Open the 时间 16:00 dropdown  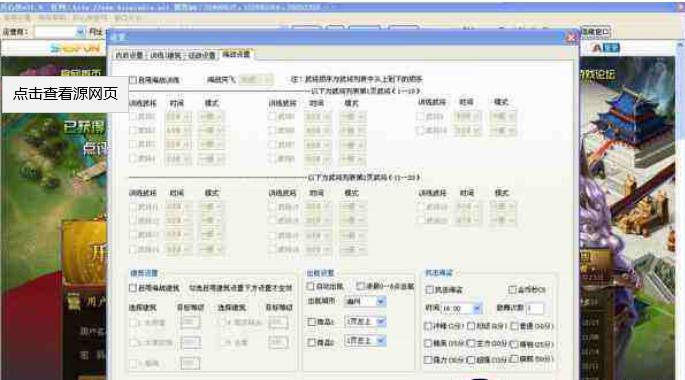click(461, 308)
